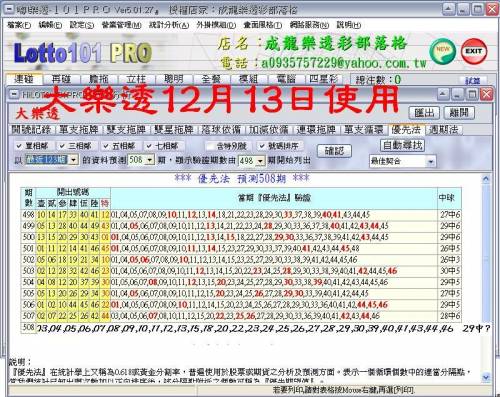This screenshot has width=500, height=397.
Task: Expand the 最佳契合 combo box
Action: 431,162
